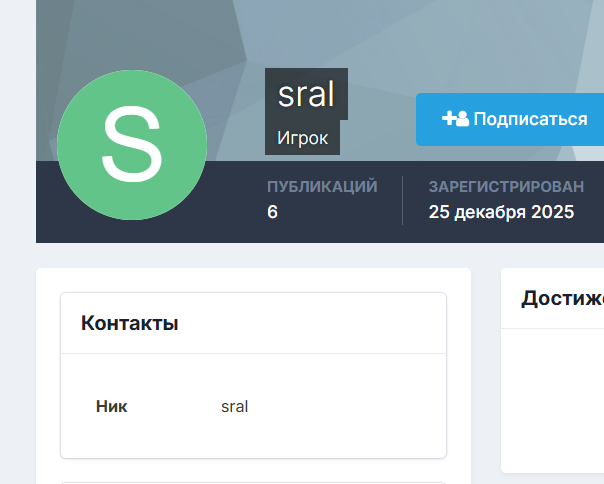Click the ПУБЛИКАЦИЙ label
This screenshot has width=604, height=484.
point(322,187)
